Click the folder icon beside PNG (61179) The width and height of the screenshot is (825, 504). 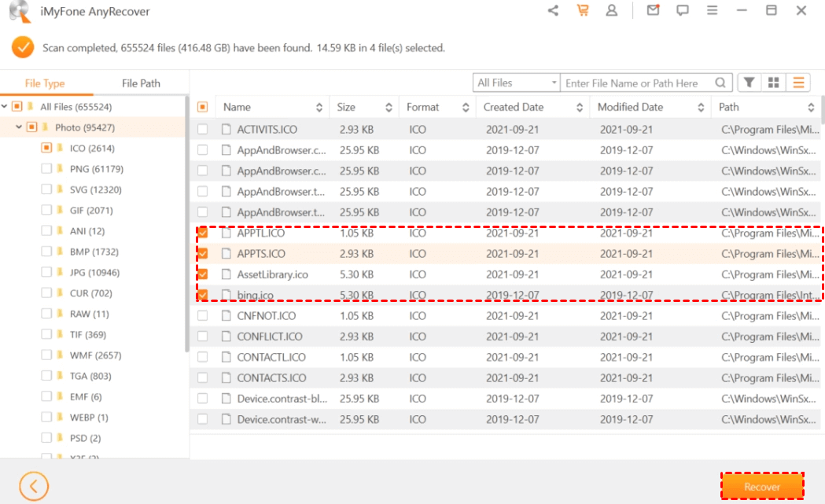click(60, 169)
